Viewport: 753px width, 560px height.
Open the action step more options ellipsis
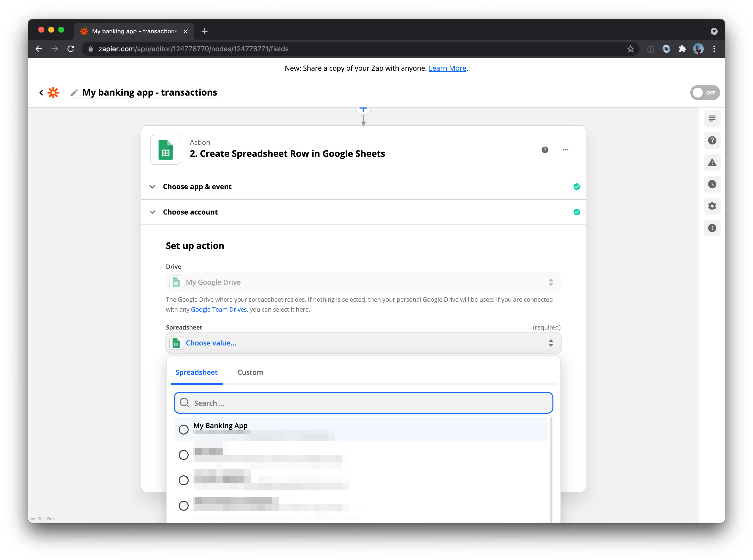coord(566,150)
